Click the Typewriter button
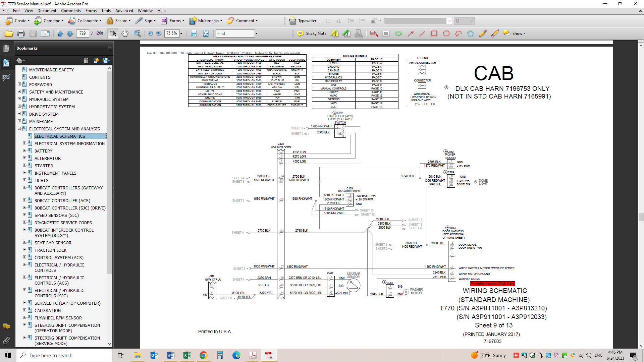The width and height of the screenshot is (644, 362). 303,21
